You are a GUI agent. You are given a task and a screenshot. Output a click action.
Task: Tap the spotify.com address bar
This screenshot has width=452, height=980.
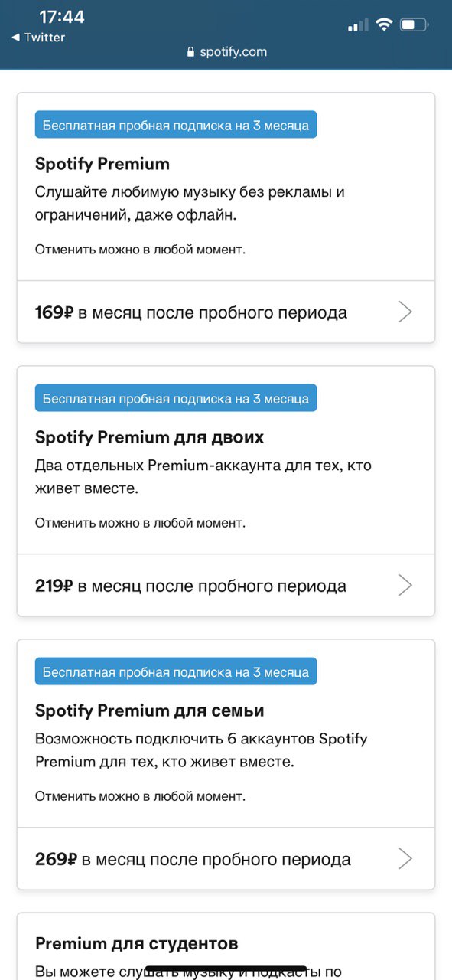point(226,52)
